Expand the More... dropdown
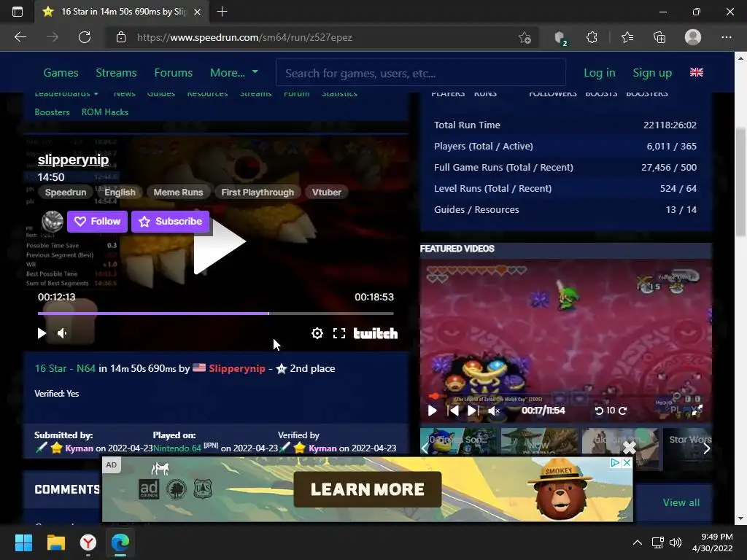The width and height of the screenshot is (747, 560). [x=234, y=73]
